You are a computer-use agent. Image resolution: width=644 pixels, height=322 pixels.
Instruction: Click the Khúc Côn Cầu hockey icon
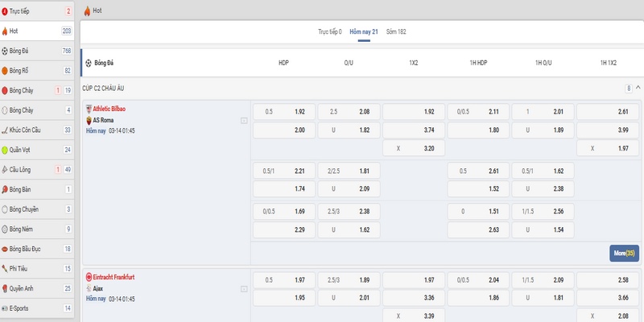pyautogui.click(x=5, y=130)
